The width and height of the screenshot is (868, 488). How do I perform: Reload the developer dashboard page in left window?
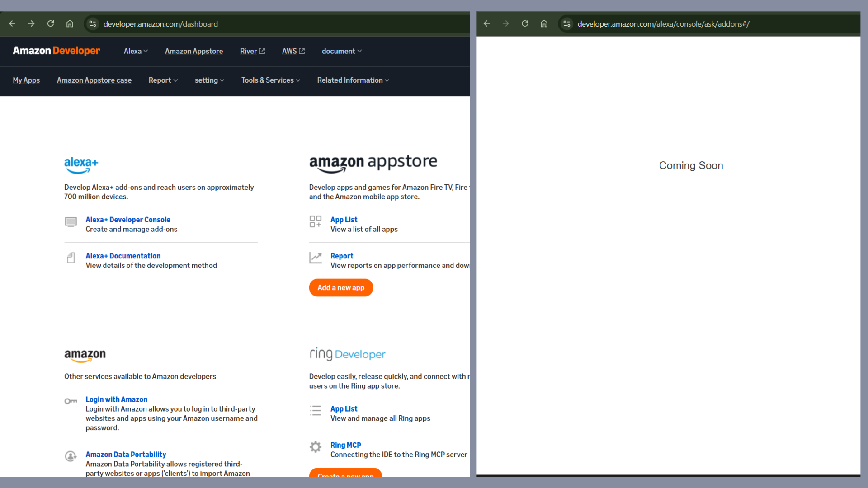51,24
